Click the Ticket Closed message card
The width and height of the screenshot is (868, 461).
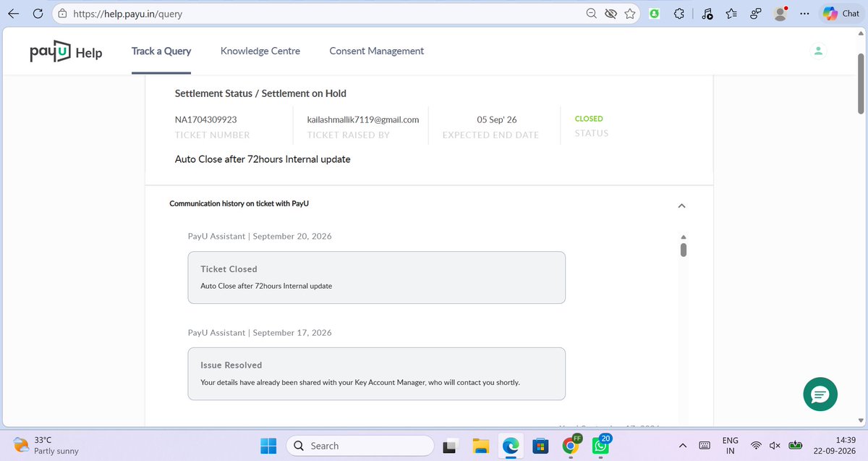coord(376,277)
